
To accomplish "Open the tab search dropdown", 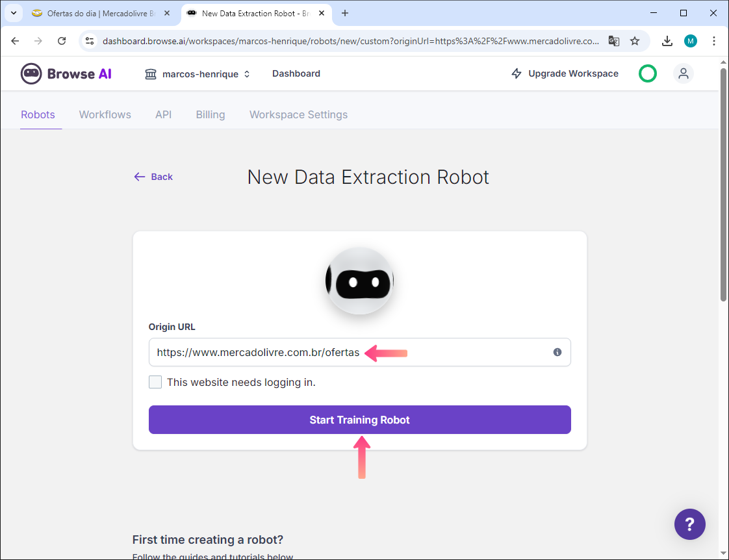I will [x=14, y=13].
